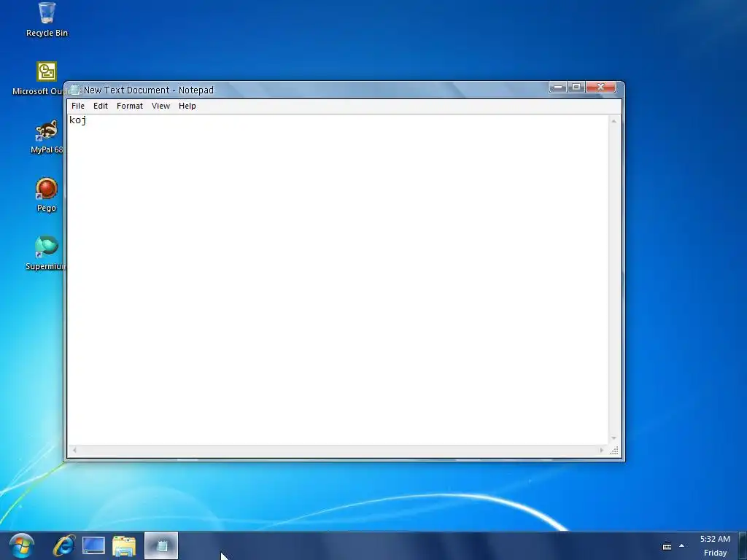The height and width of the screenshot is (560, 747).
Task: Click the keyboard icon in system tray
Action: (x=667, y=546)
